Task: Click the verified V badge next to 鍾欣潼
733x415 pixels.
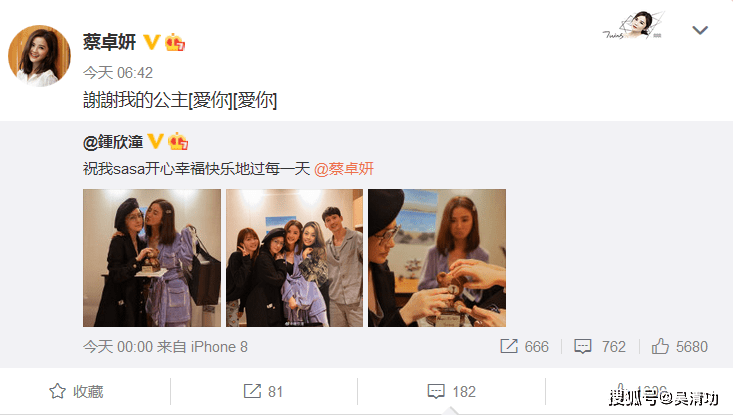Action: (156, 141)
